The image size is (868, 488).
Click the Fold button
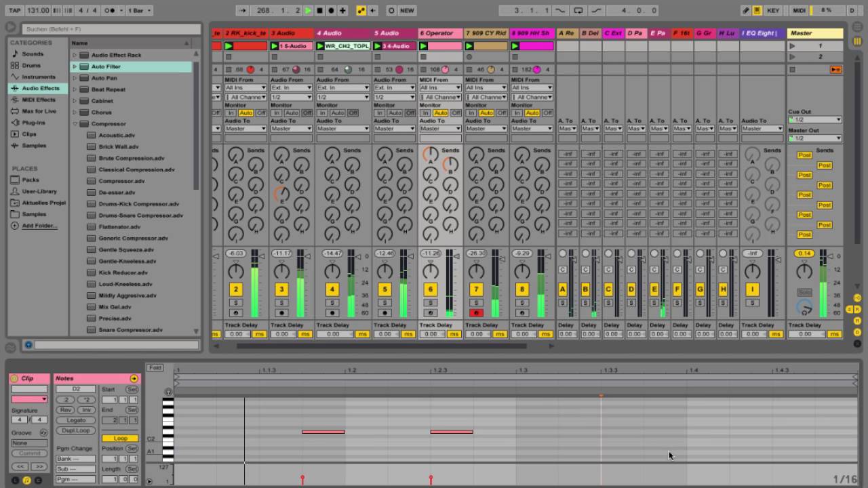[x=155, y=368]
